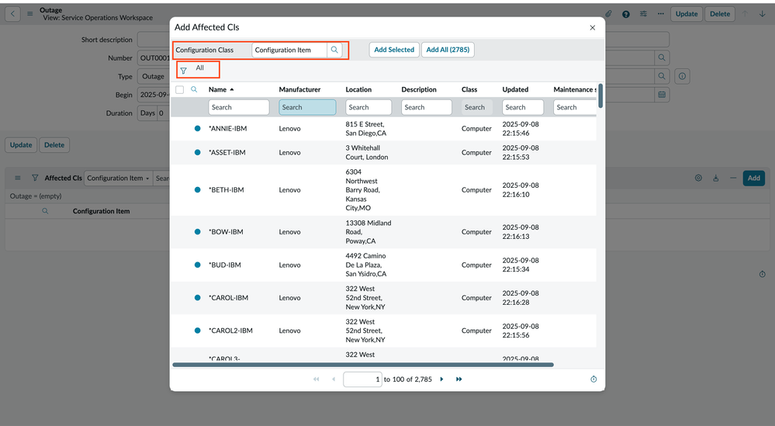Click the lower Delete button on form

coord(54,145)
